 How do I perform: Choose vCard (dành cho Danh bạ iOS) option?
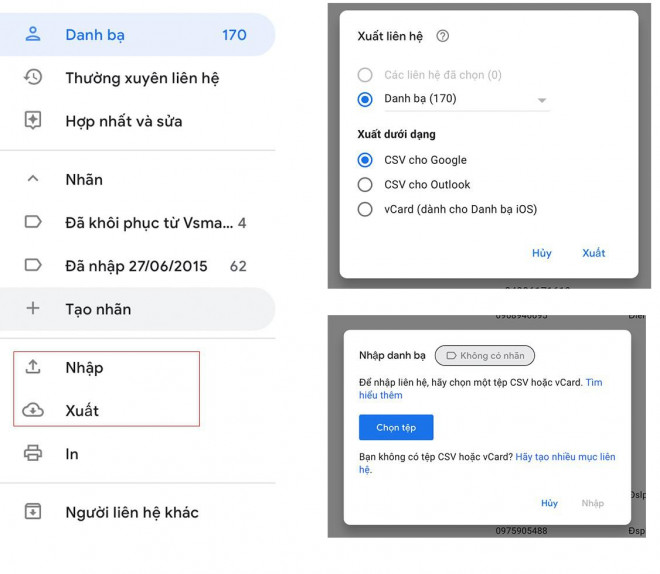pyautogui.click(x=365, y=209)
